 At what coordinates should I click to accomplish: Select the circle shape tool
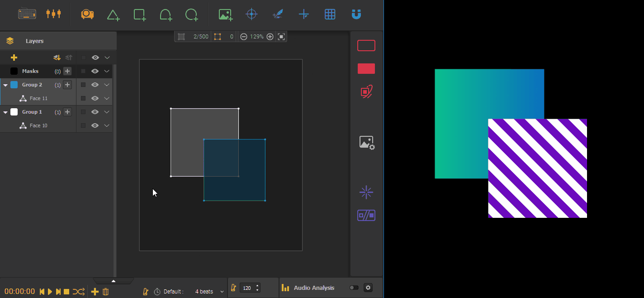192,14
